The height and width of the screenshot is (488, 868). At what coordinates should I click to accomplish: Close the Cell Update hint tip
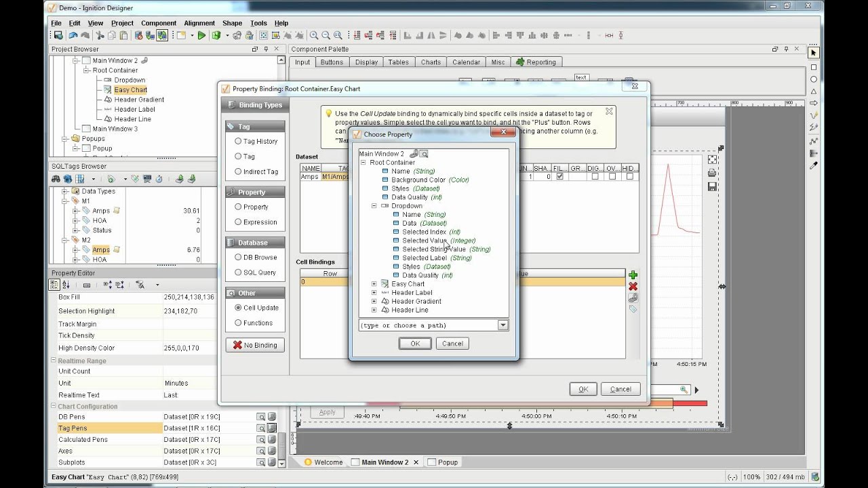609,111
